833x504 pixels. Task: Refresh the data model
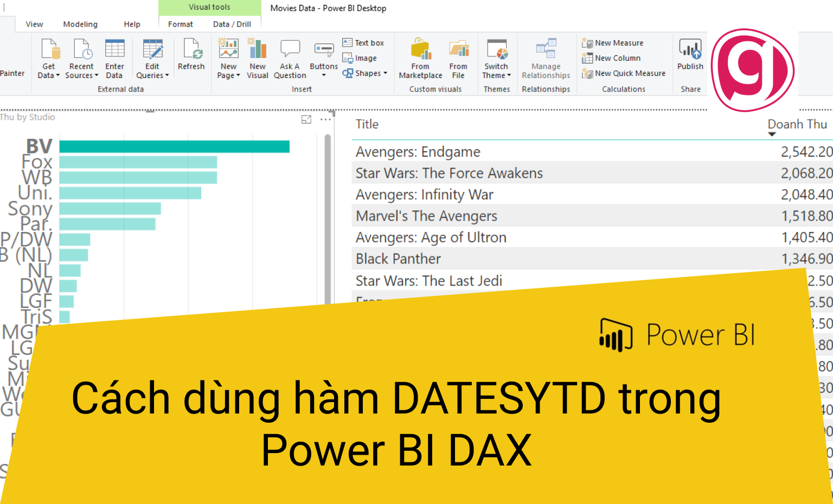point(191,55)
